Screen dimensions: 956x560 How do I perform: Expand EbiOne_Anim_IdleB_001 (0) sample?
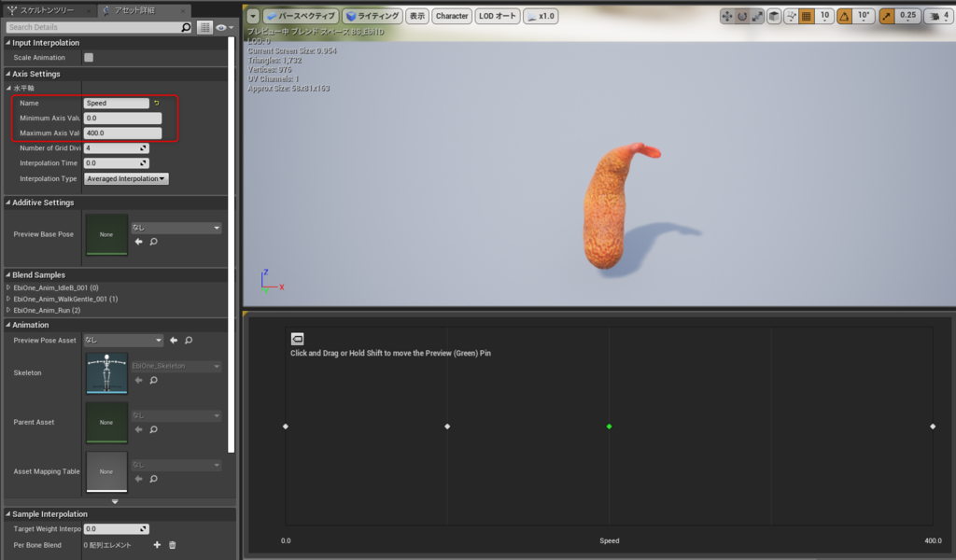pyautogui.click(x=8, y=287)
